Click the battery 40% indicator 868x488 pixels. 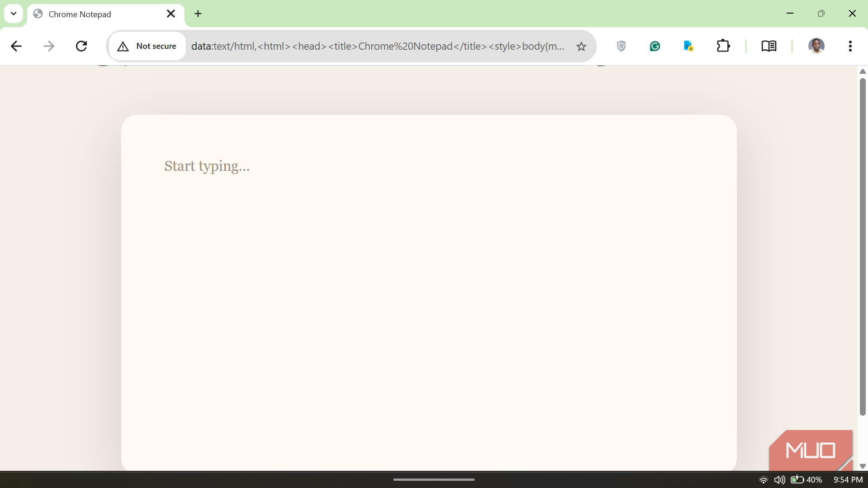pos(807,480)
